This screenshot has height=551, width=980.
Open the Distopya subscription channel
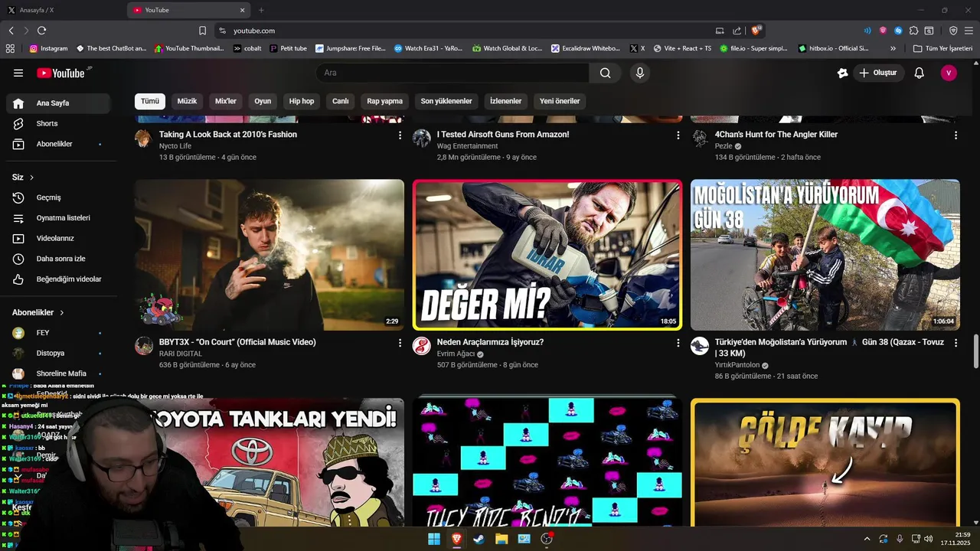(58, 354)
